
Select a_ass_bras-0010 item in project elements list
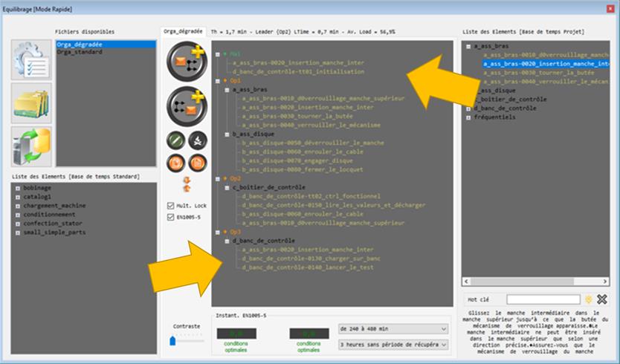pos(546,54)
